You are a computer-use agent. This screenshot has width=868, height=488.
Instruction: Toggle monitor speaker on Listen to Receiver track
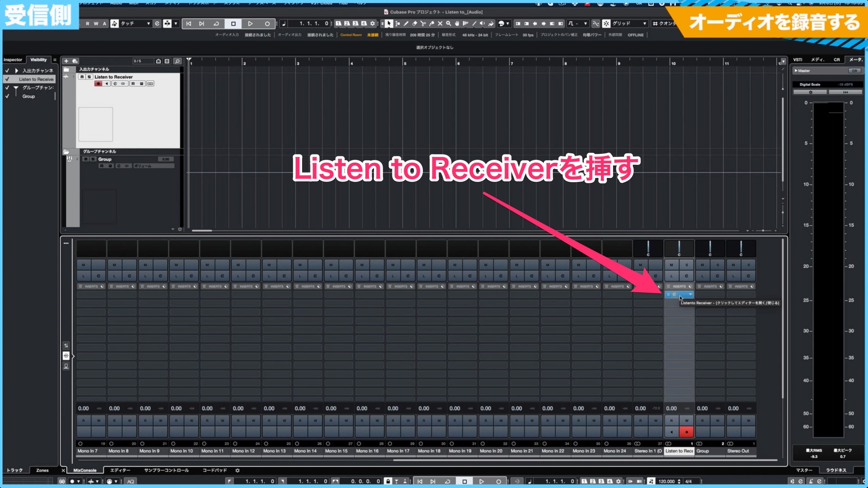click(106, 84)
